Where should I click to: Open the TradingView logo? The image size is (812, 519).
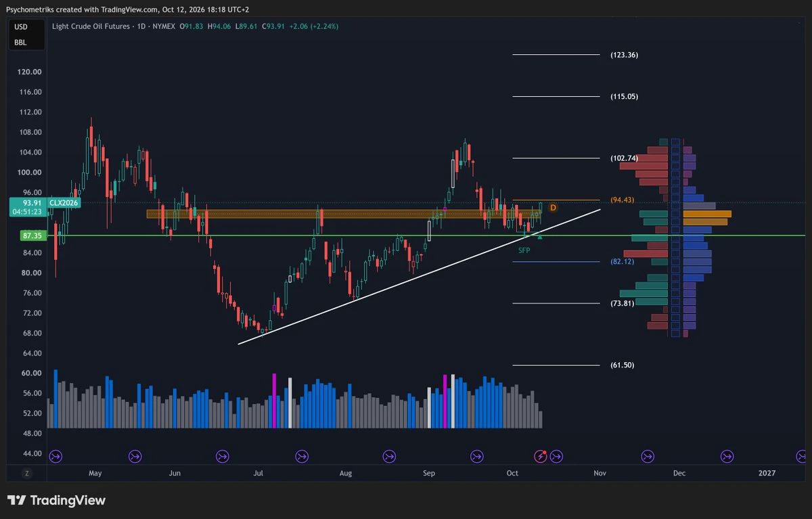pyautogui.click(x=57, y=501)
